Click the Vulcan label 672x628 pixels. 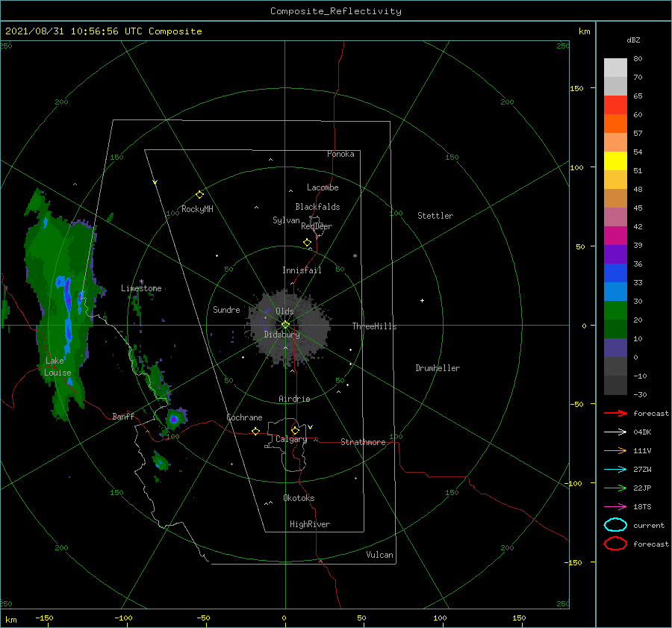pyautogui.click(x=380, y=555)
